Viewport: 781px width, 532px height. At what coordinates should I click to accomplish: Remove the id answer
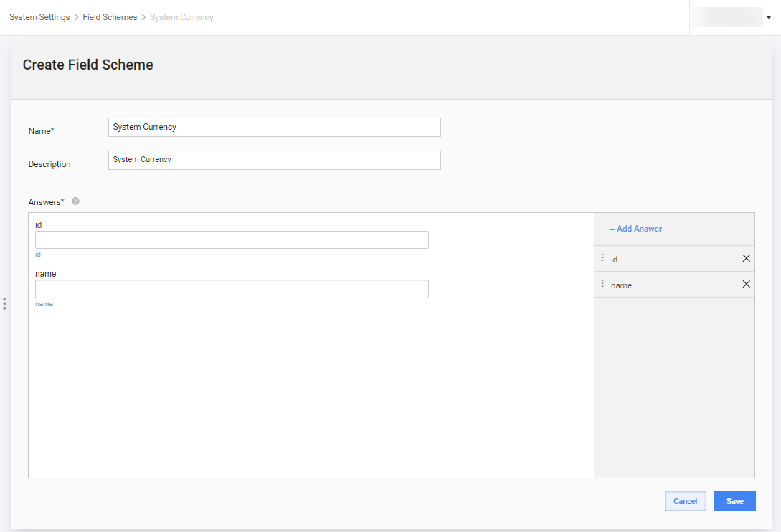pyautogui.click(x=746, y=258)
